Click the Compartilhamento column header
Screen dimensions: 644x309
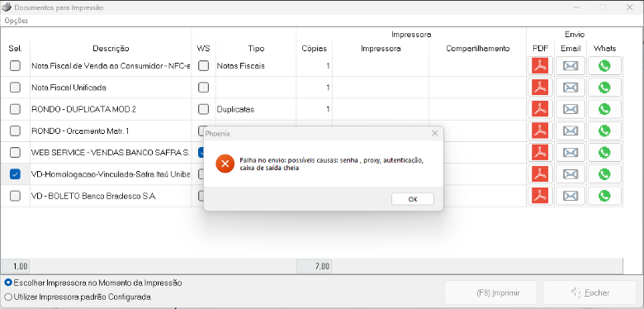point(478,49)
